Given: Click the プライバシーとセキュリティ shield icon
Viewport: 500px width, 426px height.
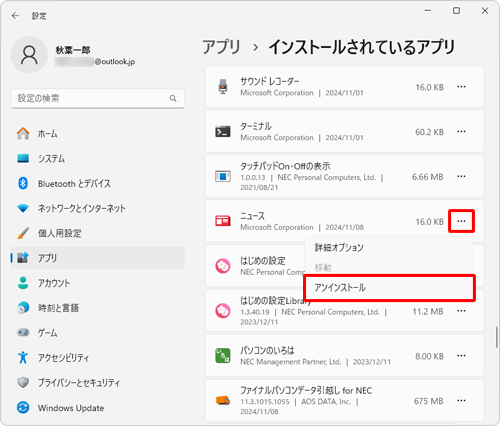Looking at the screenshot, I should [x=23, y=382].
